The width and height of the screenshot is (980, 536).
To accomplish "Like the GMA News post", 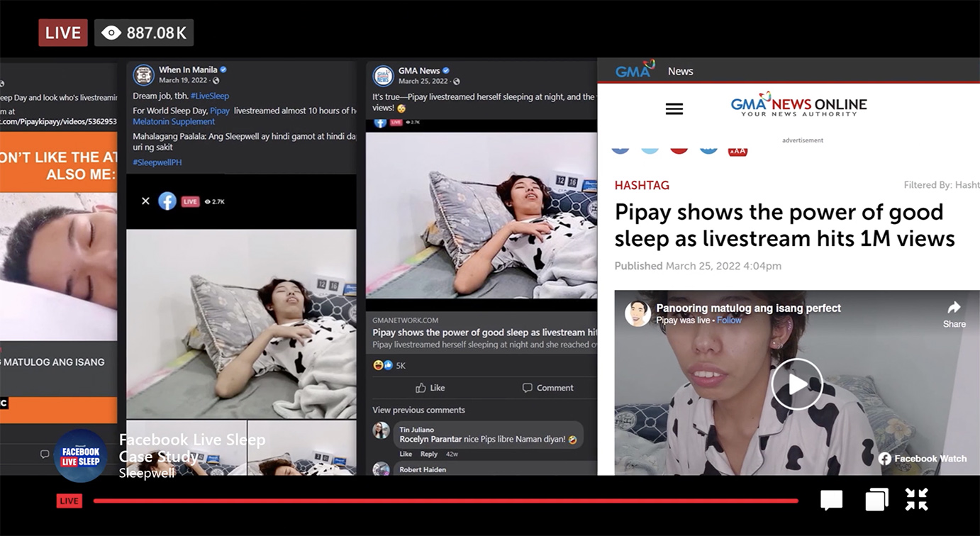I will (x=430, y=388).
